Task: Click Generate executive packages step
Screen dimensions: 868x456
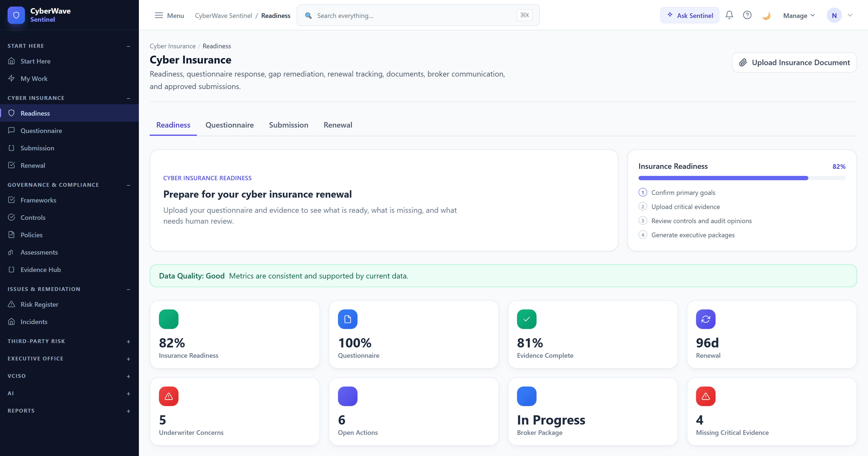Action: click(x=693, y=235)
